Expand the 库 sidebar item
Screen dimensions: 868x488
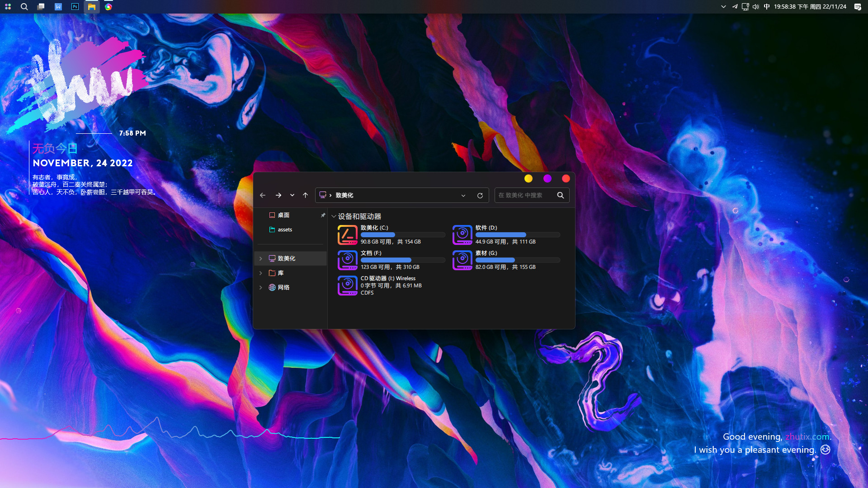tap(261, 273)
